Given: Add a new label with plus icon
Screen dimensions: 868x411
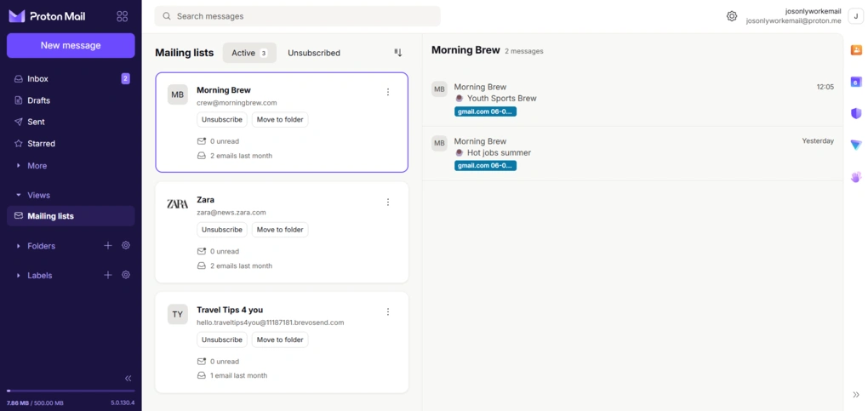Looking at the screenshot, I should click(x=108, y=275).
